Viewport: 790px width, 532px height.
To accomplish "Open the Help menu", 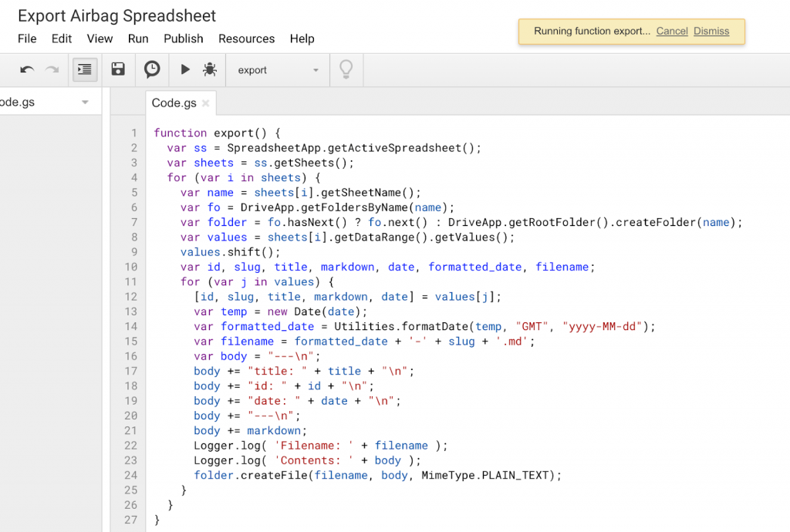I will pyautogui.click(x=302, y=39).
